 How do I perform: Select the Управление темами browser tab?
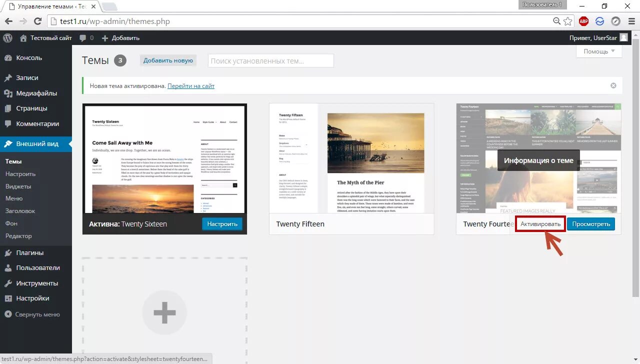pos(51,6)
